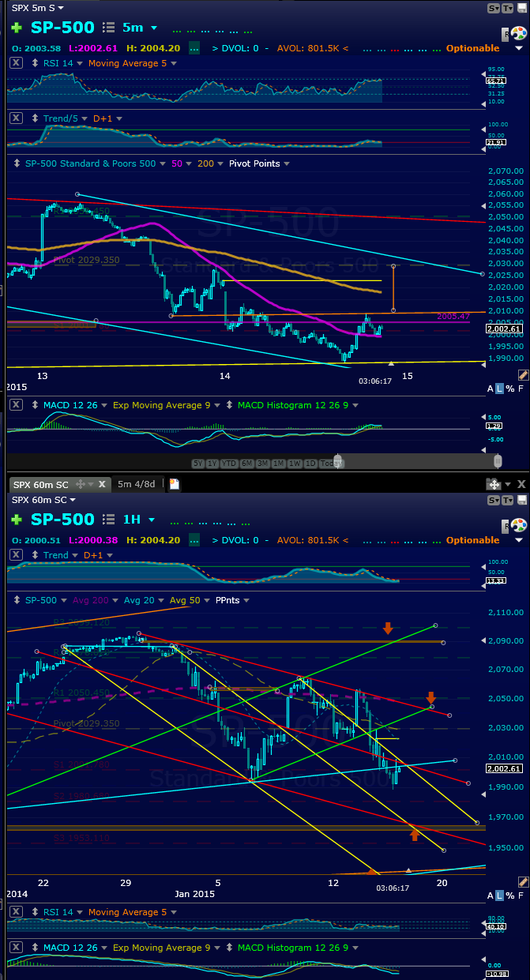Viewport: 530px width, 980px height.
Task: Switch to the SPX 60m SC tab
Action: coord(39,484)
